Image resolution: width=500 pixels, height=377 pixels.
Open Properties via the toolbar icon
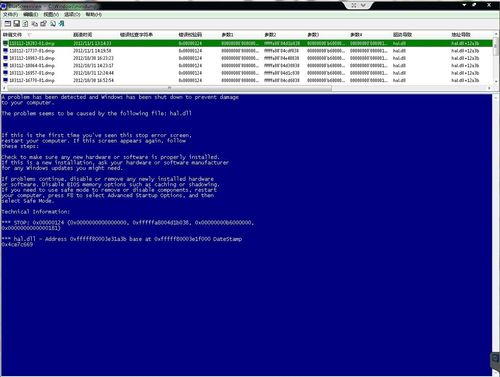43,24
